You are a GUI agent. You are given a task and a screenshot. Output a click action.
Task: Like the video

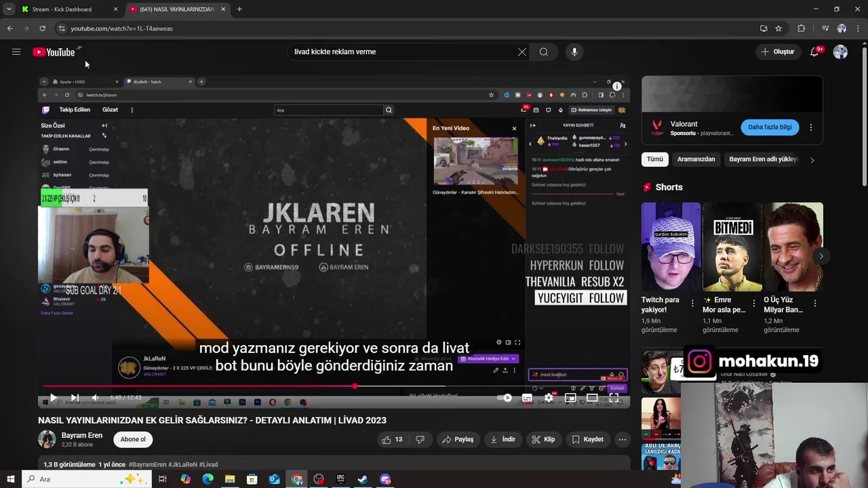pyautogui.click(x=393, y=439)
